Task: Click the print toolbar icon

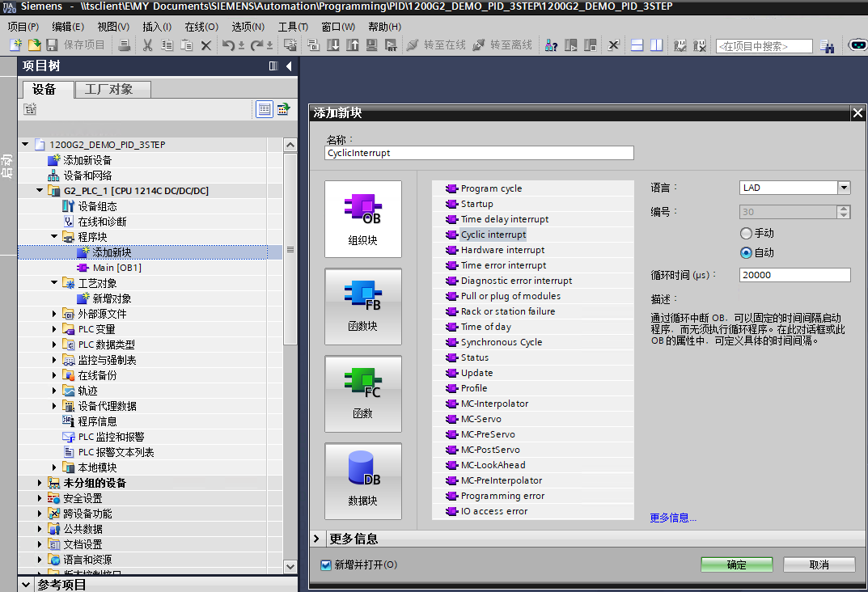Action: tap(124, 45)
